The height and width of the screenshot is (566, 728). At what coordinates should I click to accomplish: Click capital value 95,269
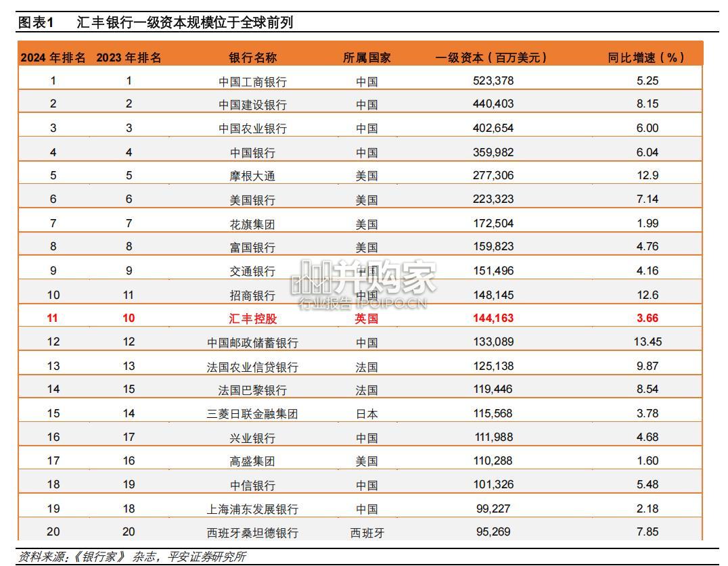(493, 532)
